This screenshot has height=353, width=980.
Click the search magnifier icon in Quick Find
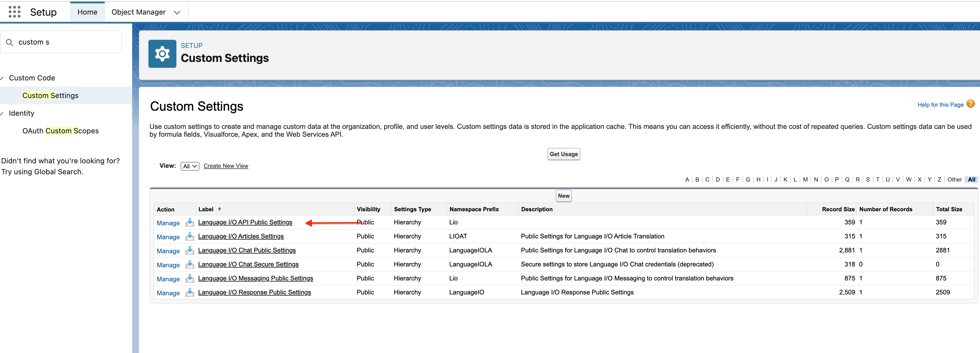(10, 42)
